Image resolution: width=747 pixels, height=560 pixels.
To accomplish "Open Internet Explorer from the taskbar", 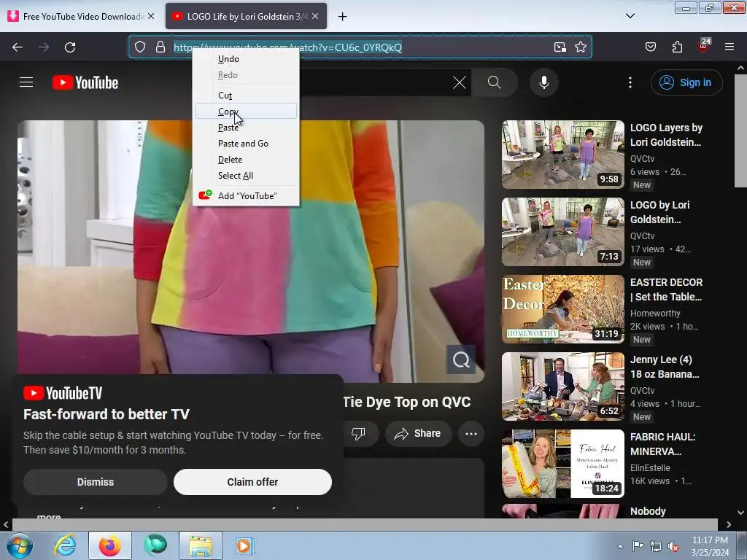I will coord(65,545).
